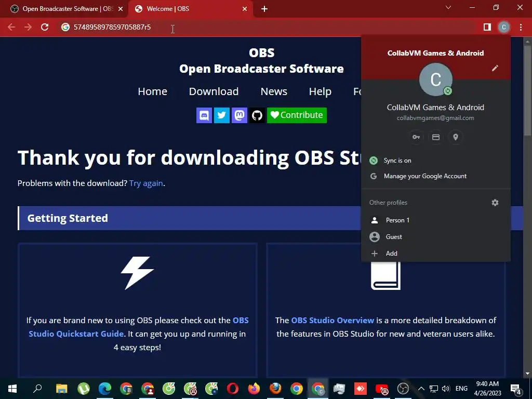Open the OBS Studio Quickstart Guide link
532x399 pixels.
(138, 327)
